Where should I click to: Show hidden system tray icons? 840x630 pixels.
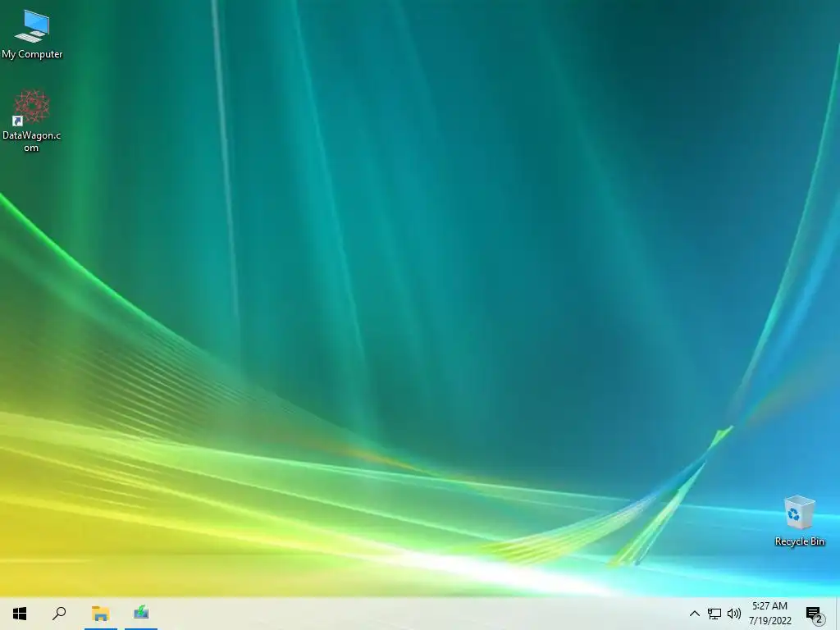point(694,614)
